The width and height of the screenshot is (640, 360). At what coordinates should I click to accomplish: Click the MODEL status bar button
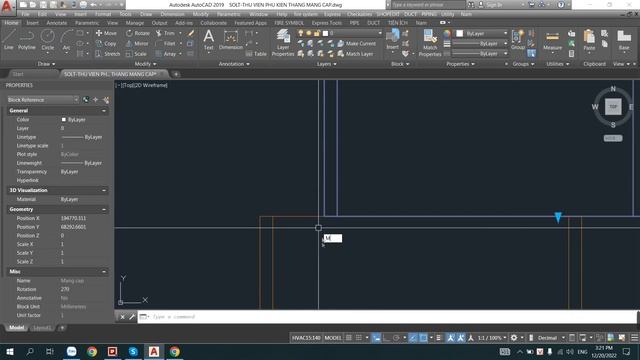[333, 338]
